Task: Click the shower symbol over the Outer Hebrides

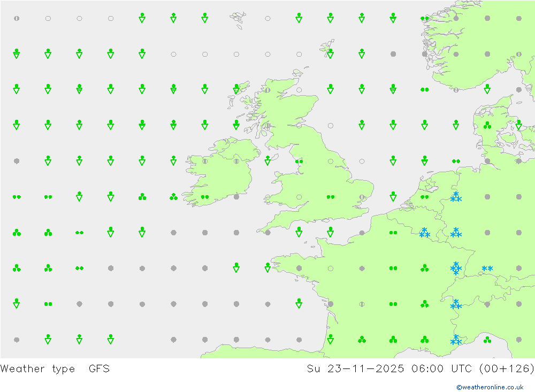Action: point(236,89)
